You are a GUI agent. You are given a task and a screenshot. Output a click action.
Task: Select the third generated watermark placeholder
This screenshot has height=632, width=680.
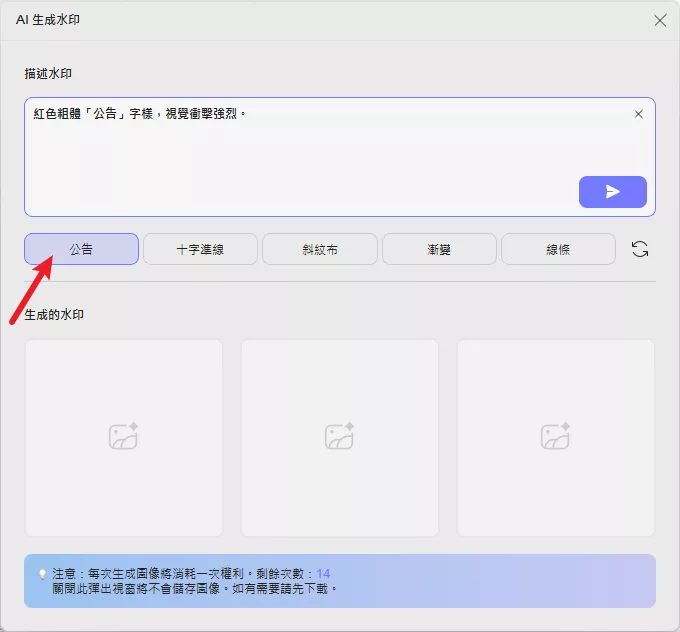coord(556,438)
